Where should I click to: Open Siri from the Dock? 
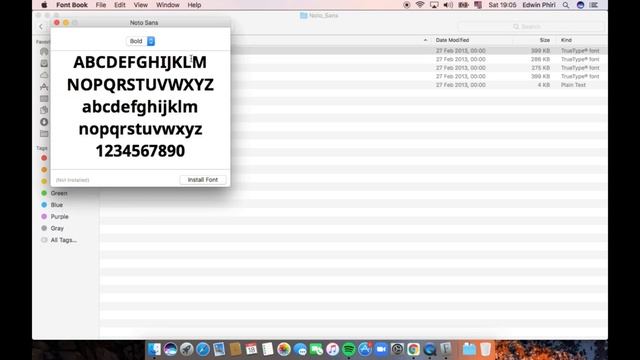(170, 349)
